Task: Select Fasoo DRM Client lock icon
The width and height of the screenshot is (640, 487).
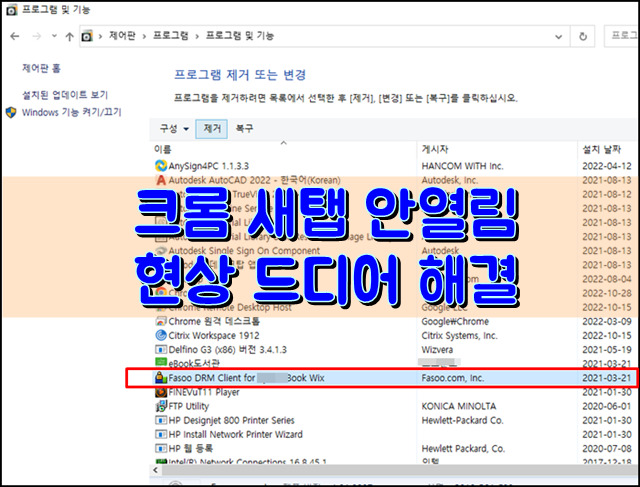Action: [161, 378]
